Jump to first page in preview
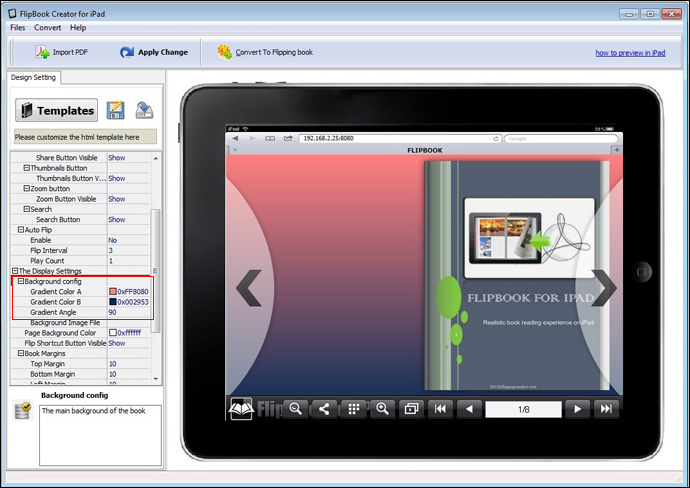This screenshot has width=690, height=488. pos(440,409)
